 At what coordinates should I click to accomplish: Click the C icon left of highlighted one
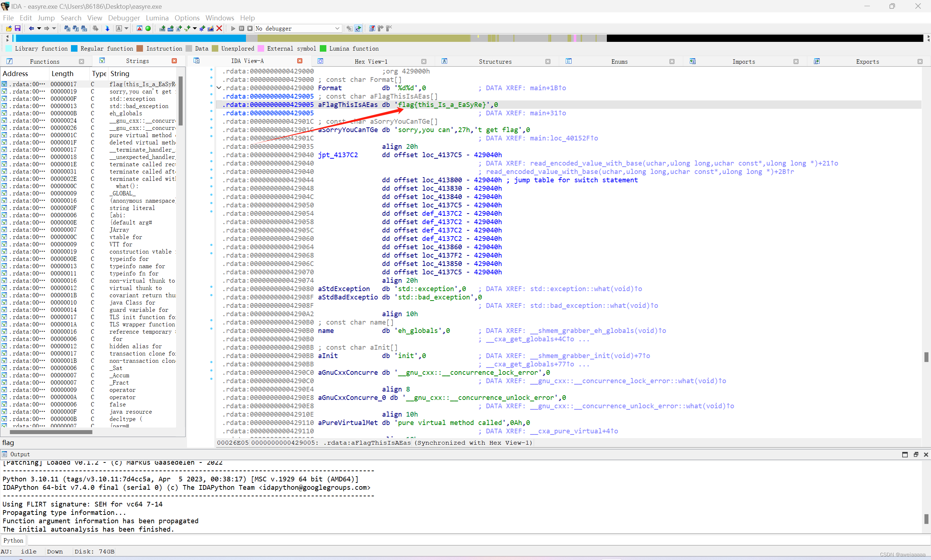point(349,28)
